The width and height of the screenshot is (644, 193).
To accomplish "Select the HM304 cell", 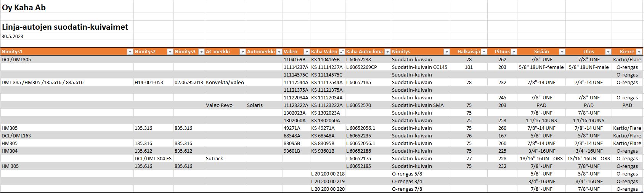I will coord(67,151).
